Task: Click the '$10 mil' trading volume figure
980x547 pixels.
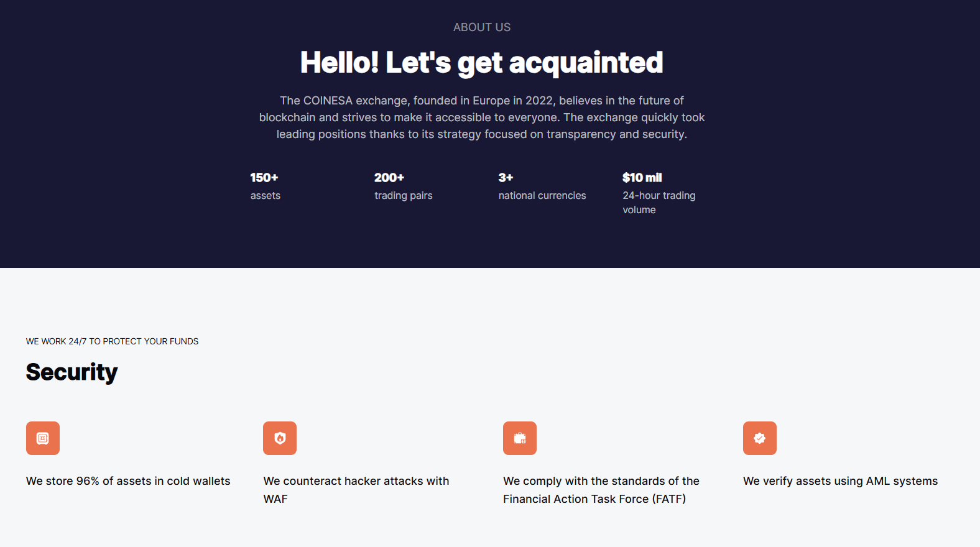Action: tap(642, 178)
